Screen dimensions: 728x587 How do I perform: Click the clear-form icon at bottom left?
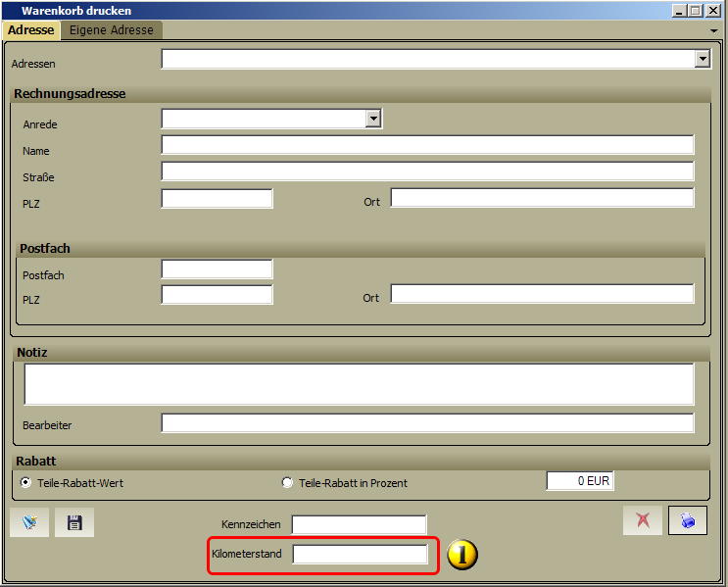click(29, 522)
